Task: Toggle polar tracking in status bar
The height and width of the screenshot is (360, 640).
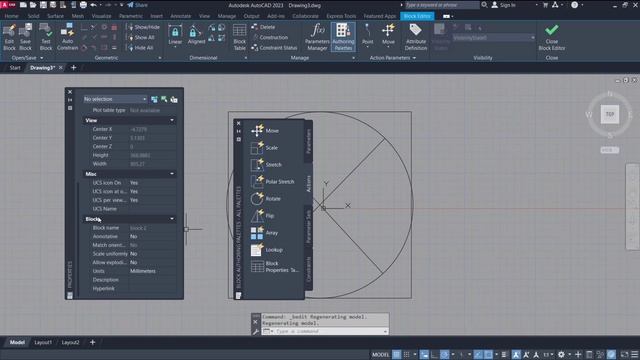Action: (x=444, y=355)
